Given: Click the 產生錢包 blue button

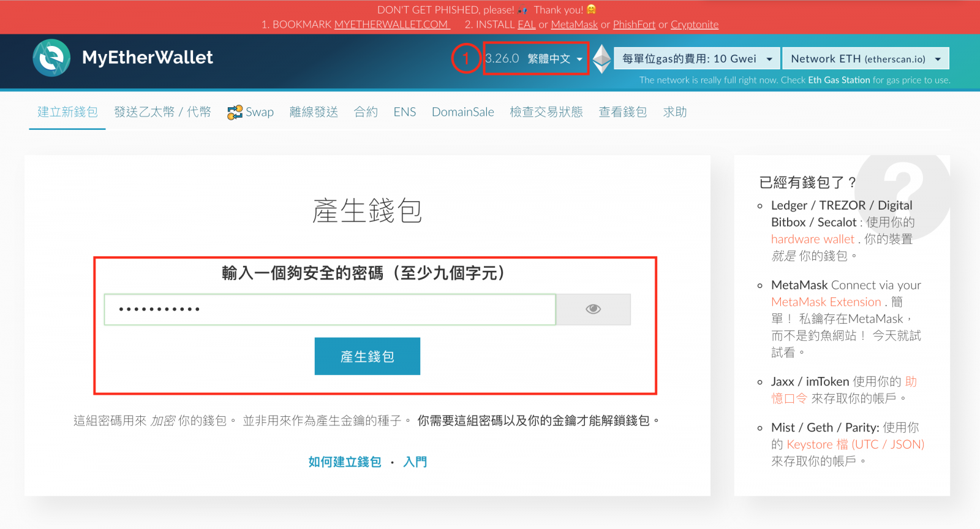Looking at the screenshot, I should 367,356.
